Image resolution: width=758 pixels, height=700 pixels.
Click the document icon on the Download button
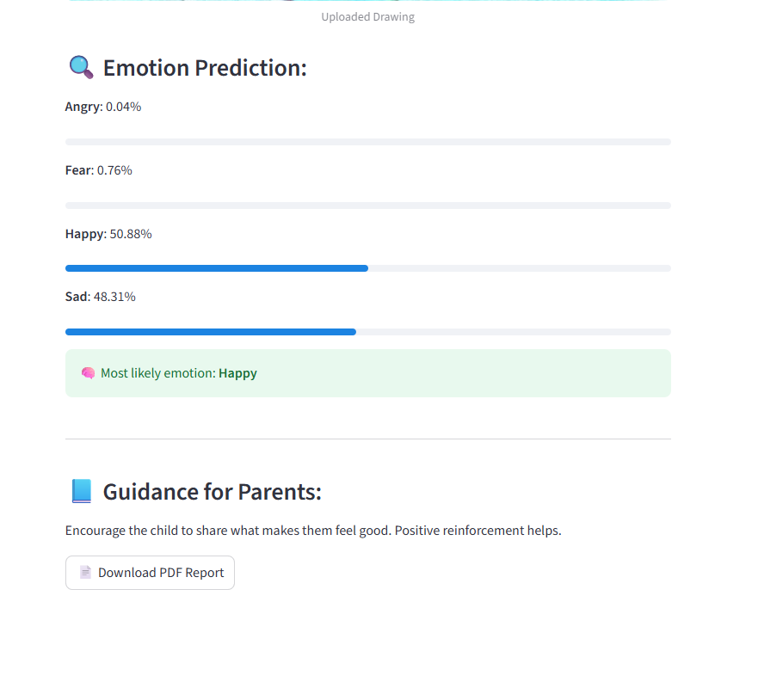(x=85, y=573)
